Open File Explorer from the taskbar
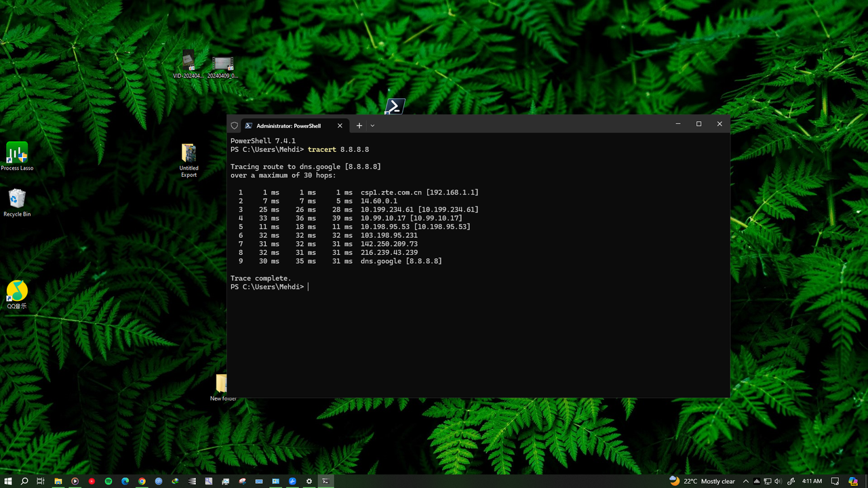This screenshot has height=488, width=868. click(x=58, y=481)
